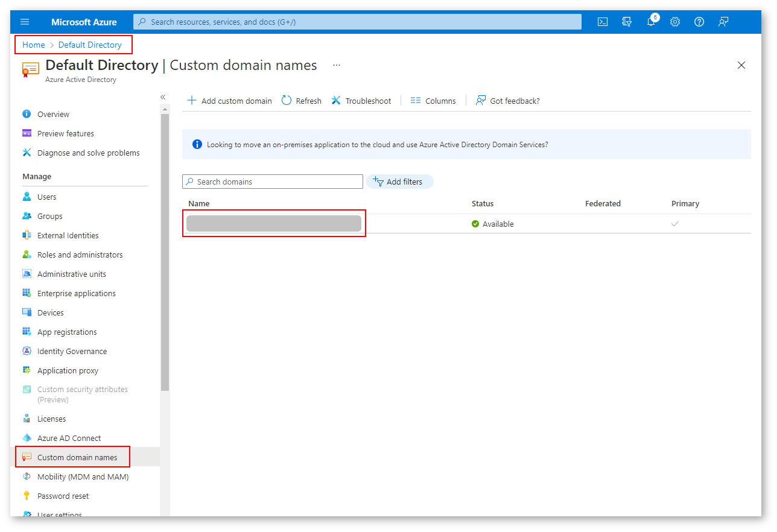Open the top bar feedback icon
This screenshot has height=532, width=777.
click(723, 22)
